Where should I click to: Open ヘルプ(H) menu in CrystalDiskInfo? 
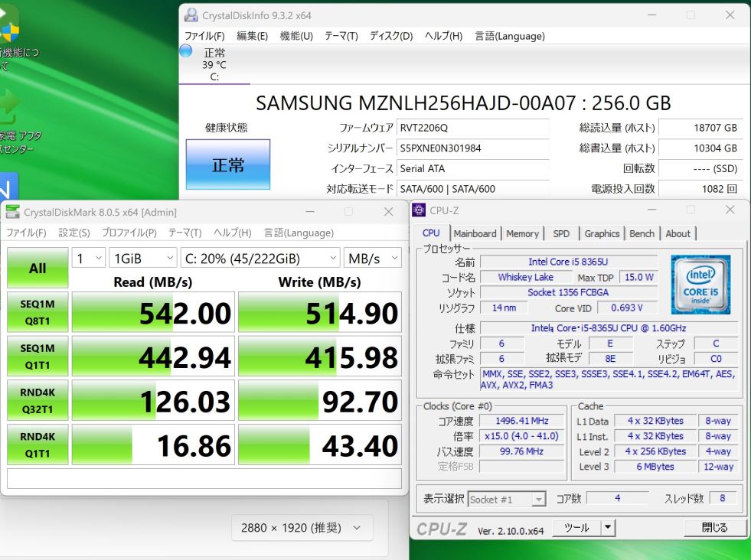point(443,36)
